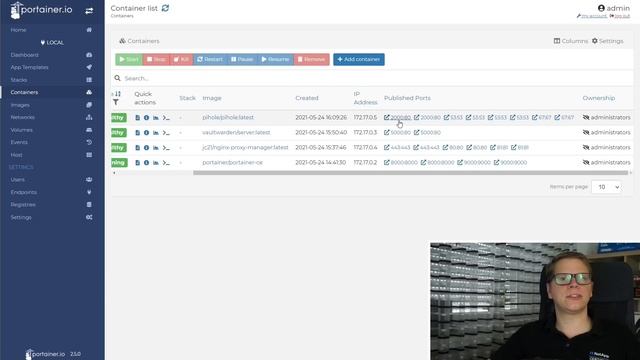Open console icon for portainer-ce container
The height and width of the screenshot is (360, 640).
pos(166,162)
